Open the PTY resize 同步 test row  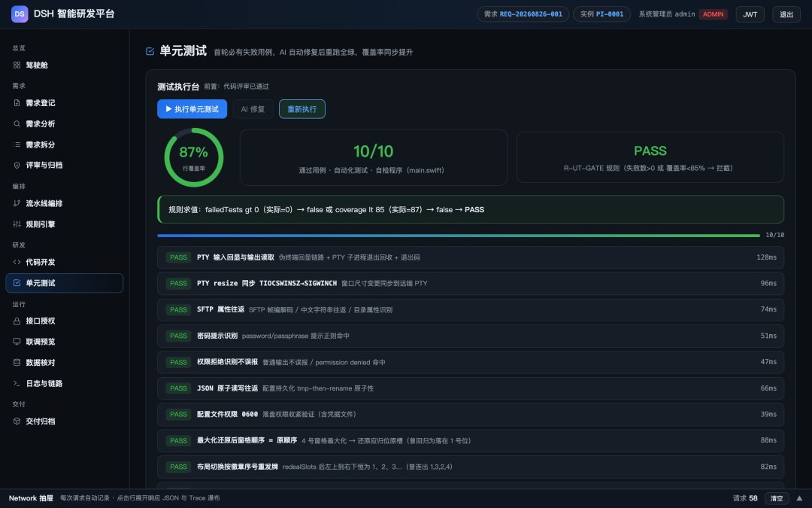tap(470, 283)
